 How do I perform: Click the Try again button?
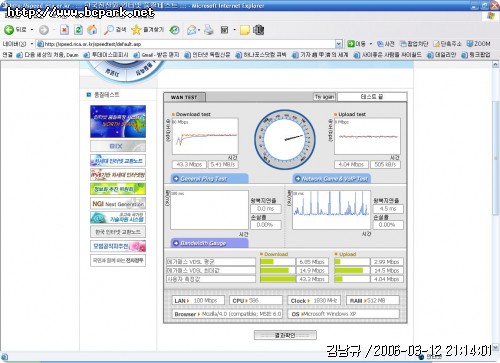(324, 97)
